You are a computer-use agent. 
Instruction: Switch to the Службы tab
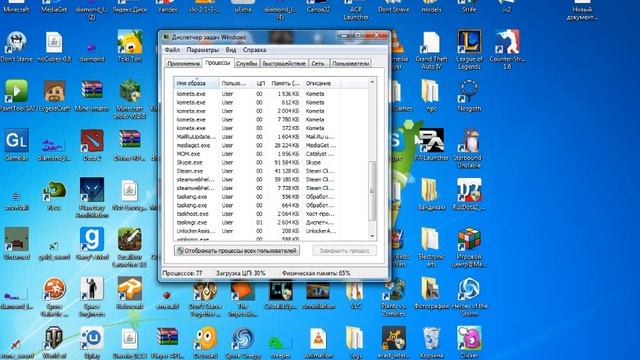point(247,64)
